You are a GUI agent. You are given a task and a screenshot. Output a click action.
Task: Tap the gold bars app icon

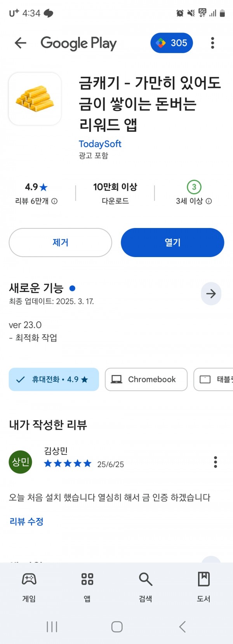(x=35, y=99)
